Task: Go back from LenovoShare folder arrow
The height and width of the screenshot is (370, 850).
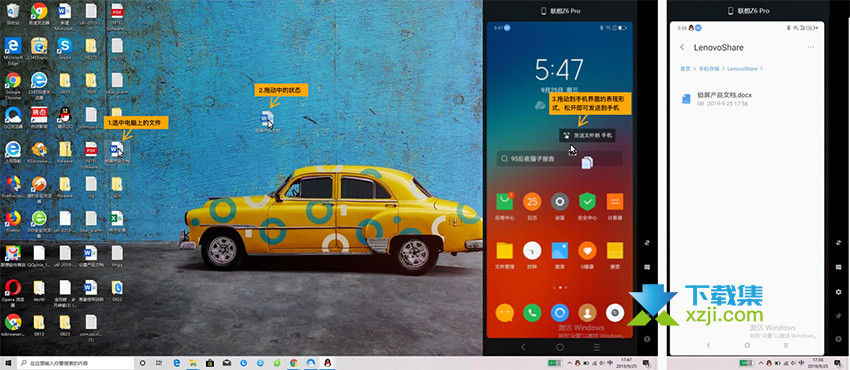Action: pyautogui.click(x=682, y=48)
